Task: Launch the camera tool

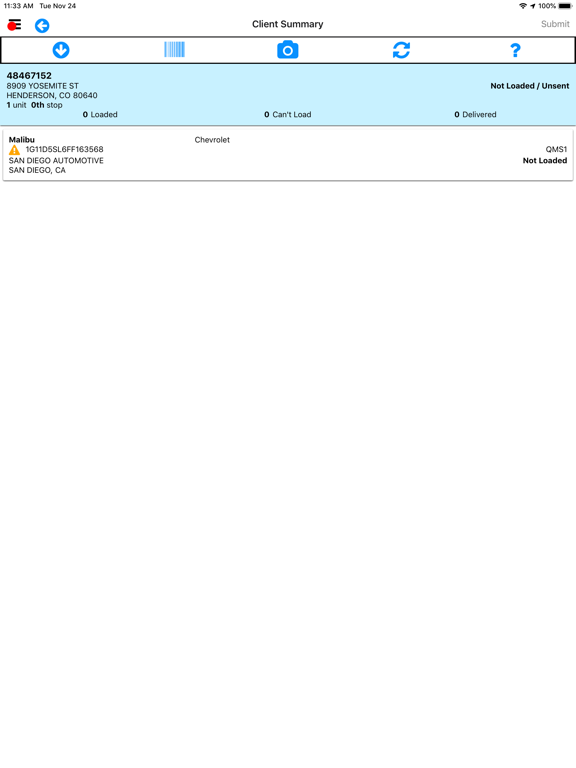Action: [288, 49]
